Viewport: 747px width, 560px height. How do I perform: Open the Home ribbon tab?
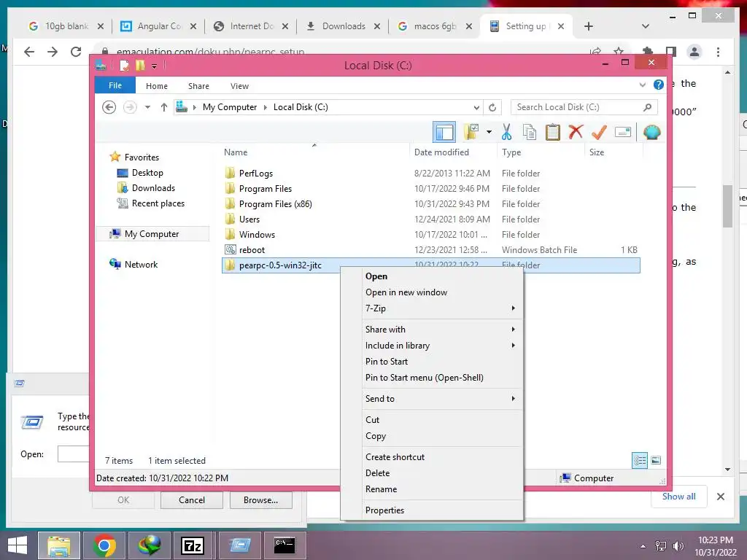157,86
